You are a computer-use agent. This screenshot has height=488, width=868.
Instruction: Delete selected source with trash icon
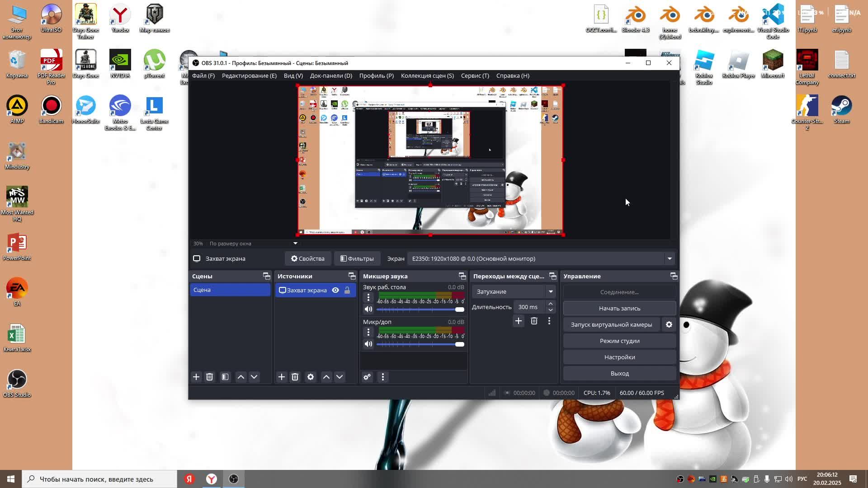pyautogui.click(x=295, y=377)
